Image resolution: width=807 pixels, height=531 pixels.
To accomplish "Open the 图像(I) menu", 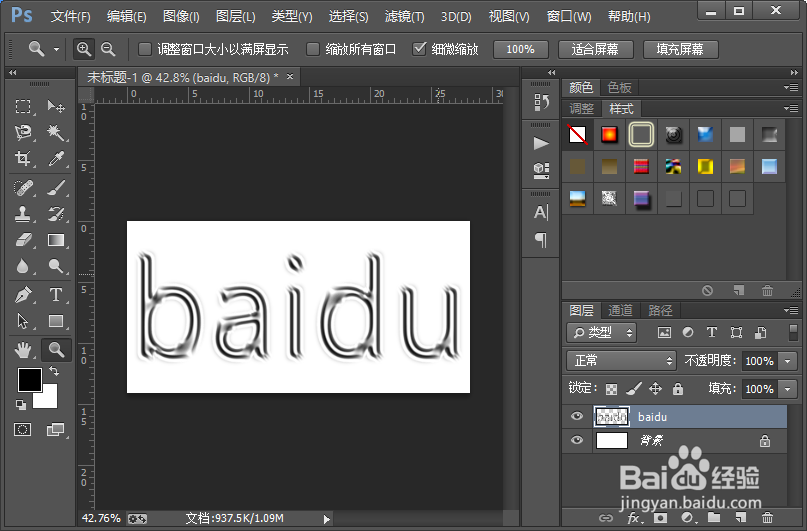I will 181,17.
